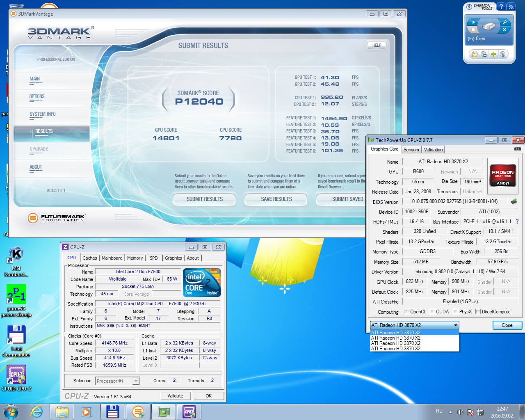Click the Total Commander floppy taskbar icon
Image resolution: width=525 pixels, height=420 pixels.
point(112,411)
